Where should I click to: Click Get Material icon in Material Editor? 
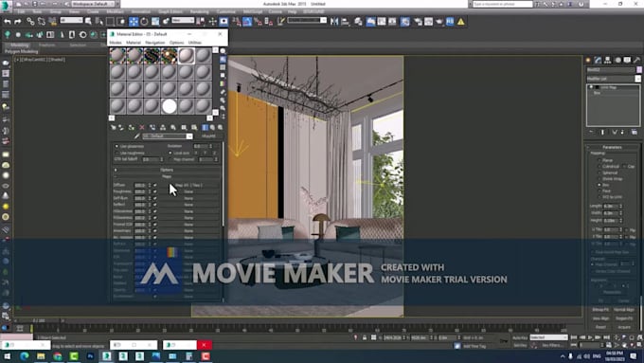point(114,127)
